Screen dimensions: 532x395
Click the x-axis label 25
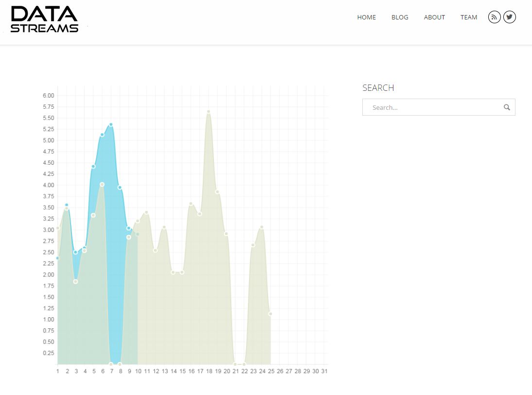271,371
